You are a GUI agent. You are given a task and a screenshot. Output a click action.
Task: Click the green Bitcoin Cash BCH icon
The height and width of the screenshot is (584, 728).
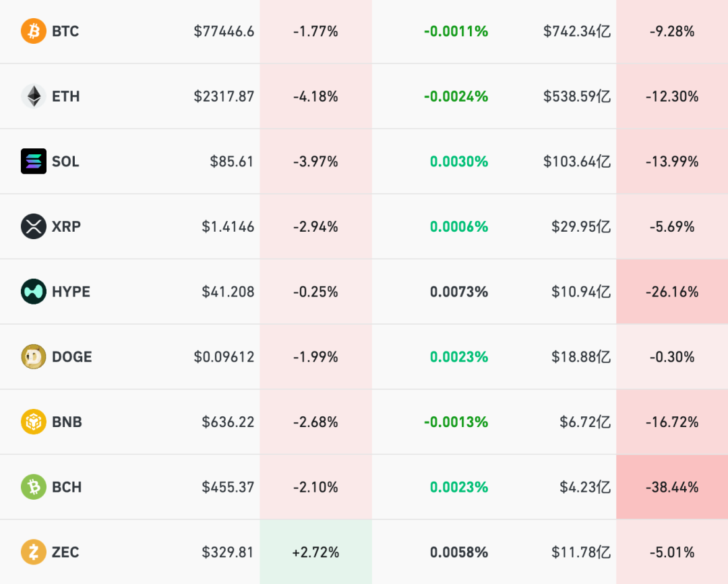[34, 487]
